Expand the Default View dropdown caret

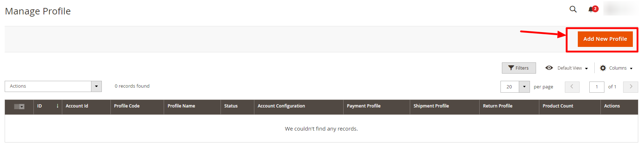click(586, 69)
